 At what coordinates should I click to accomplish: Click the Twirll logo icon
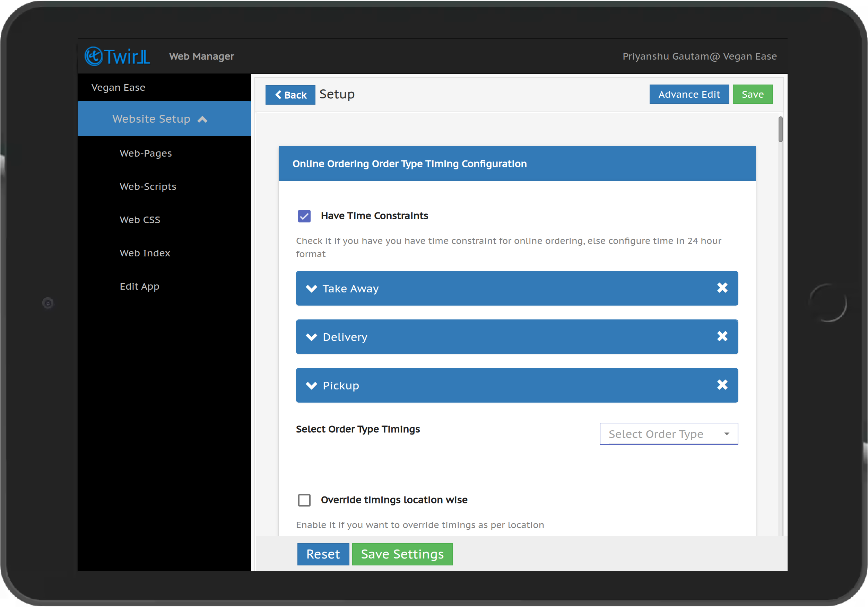pos(93,56)
